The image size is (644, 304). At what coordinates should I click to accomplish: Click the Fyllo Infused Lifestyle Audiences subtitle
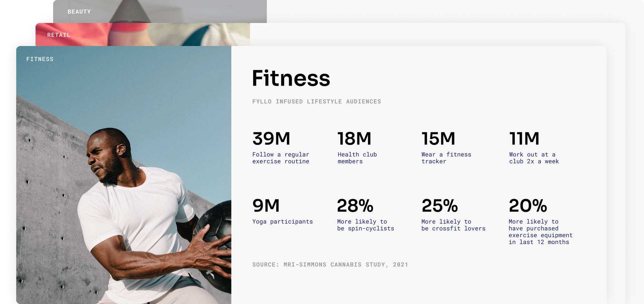click(x=317, y=102)
